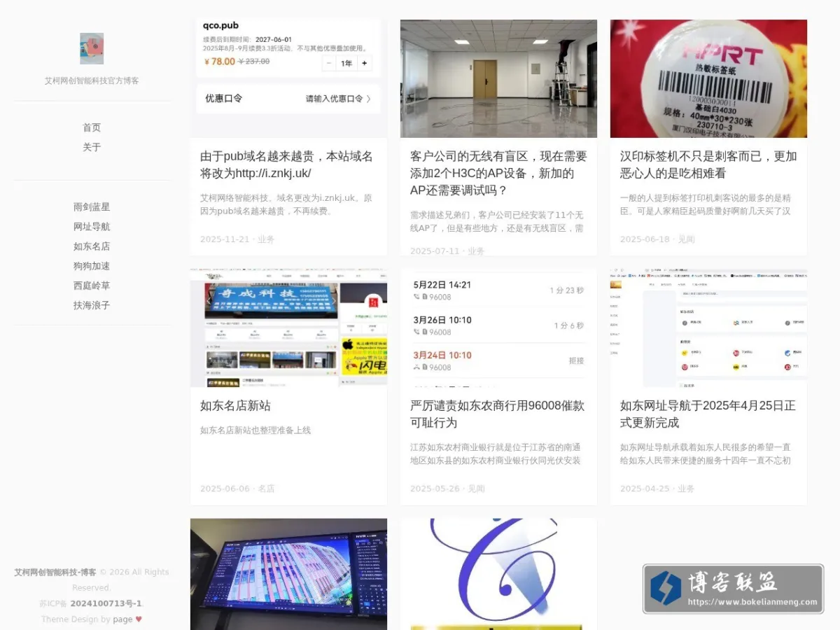840x630 pixels.
Task: Click excerpt beginning 需求描述兄弟们,客户公司已经安装
Action: click(497, 221)
